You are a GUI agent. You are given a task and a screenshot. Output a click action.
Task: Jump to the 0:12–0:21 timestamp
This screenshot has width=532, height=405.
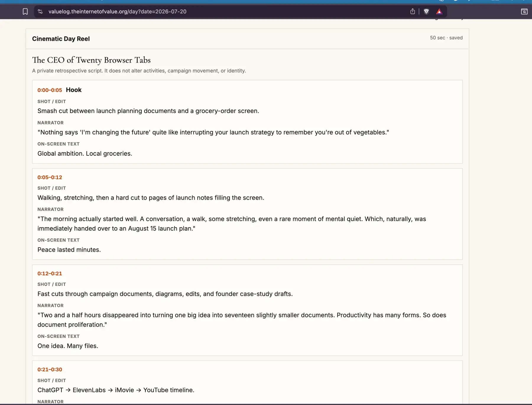(50, 274)
